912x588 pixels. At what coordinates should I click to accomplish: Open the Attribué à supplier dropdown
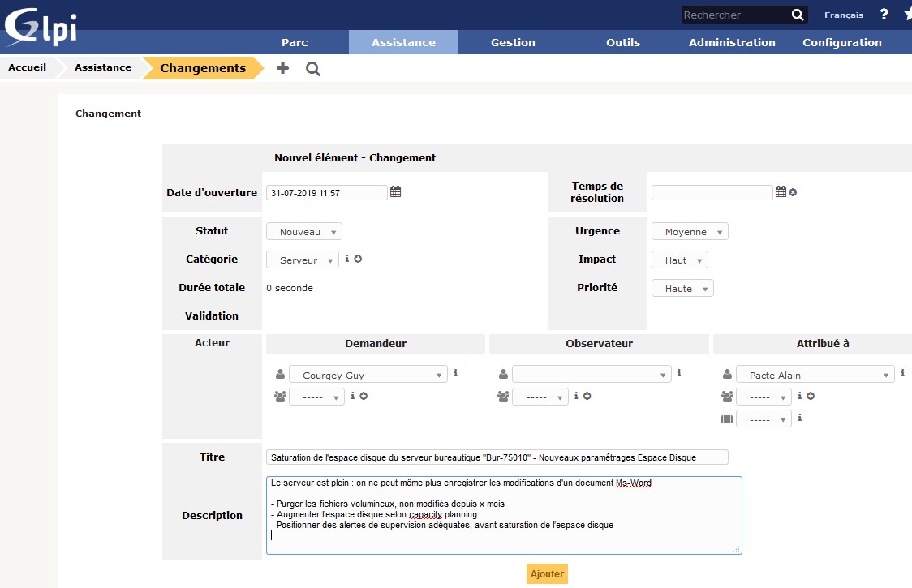[764, 419]
